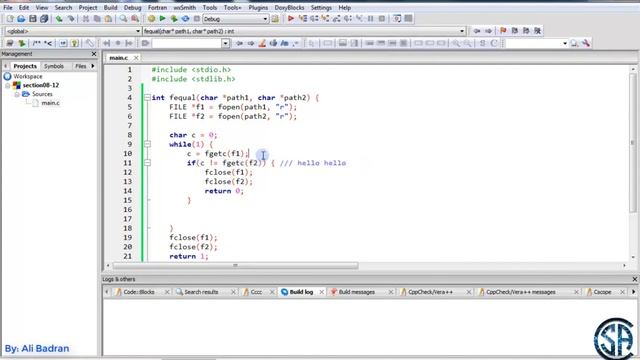Start debugging with the red arrow icon
Image resolution: width=640 pixels, height=360 pixels.
(291, 19)
